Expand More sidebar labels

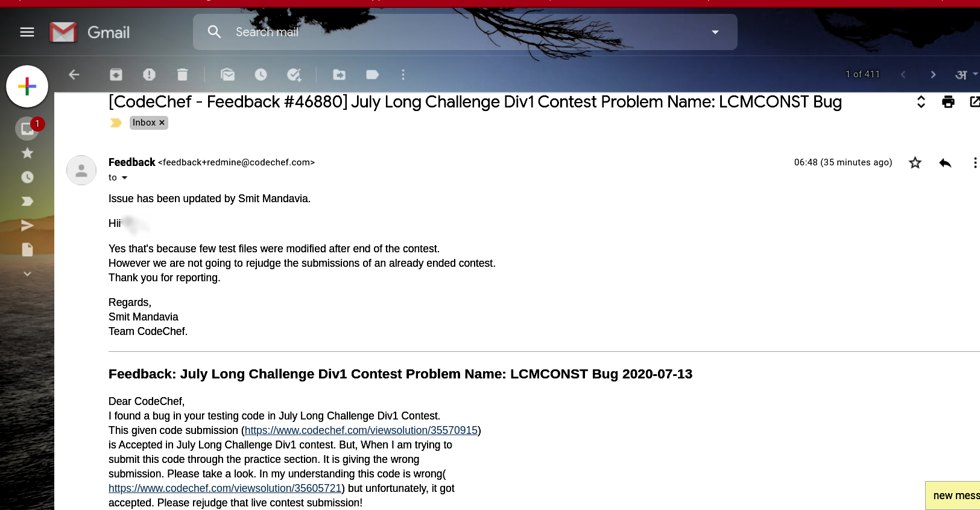point(27,274)
